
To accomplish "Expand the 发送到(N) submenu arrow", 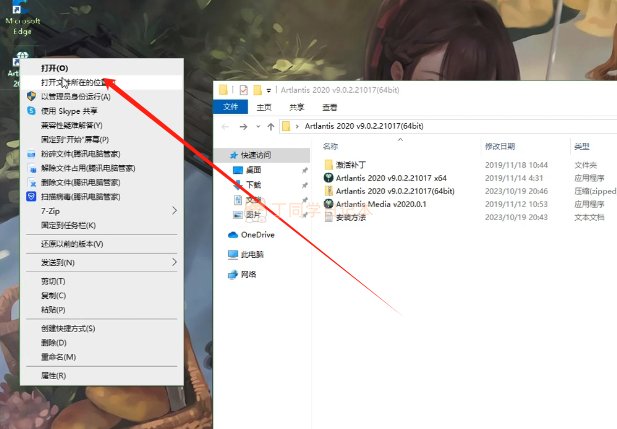I will (x=174, y=262).
